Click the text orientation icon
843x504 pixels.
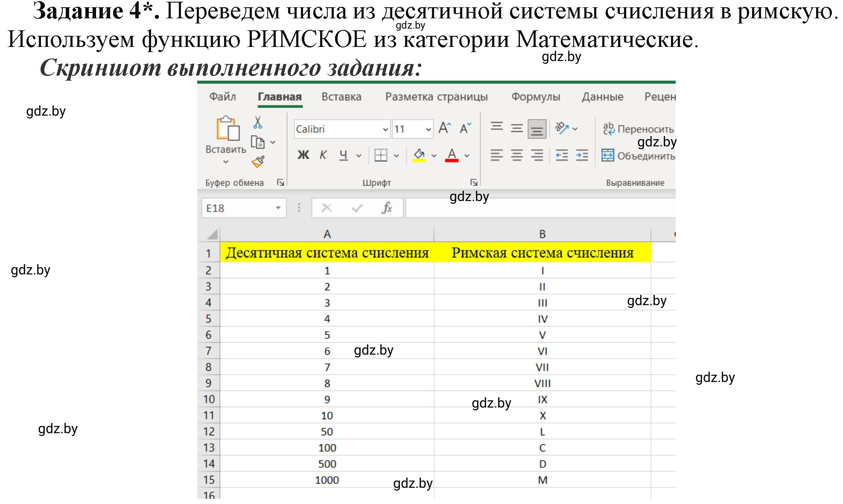[562, 128]
